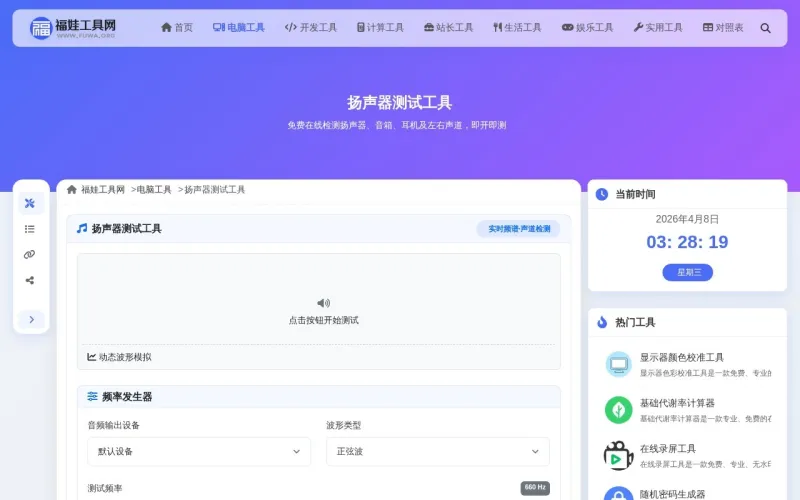
Task: Click the search magnifier icon
Action: (x=765, y=28)
